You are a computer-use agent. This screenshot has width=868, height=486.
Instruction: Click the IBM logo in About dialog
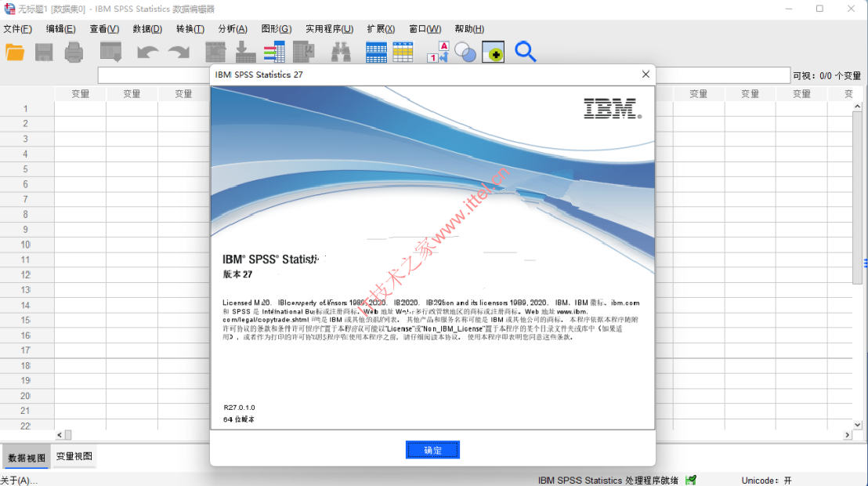point(613,109)
